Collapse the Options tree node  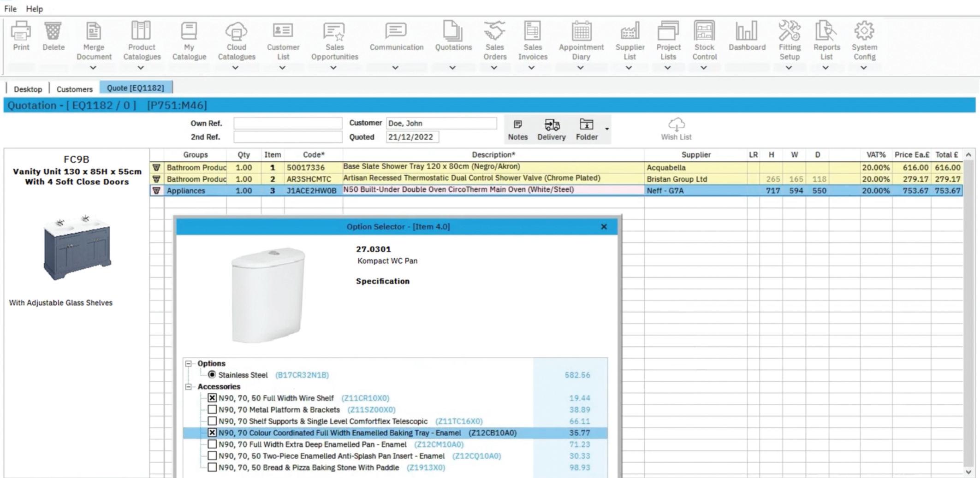pyautogui.click(x=189, y=364)
